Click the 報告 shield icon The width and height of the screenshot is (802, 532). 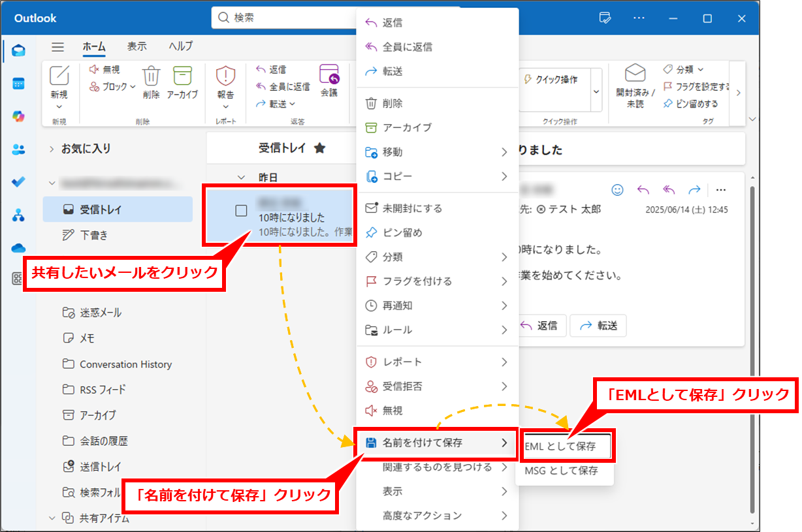click(x=225, y=76)
